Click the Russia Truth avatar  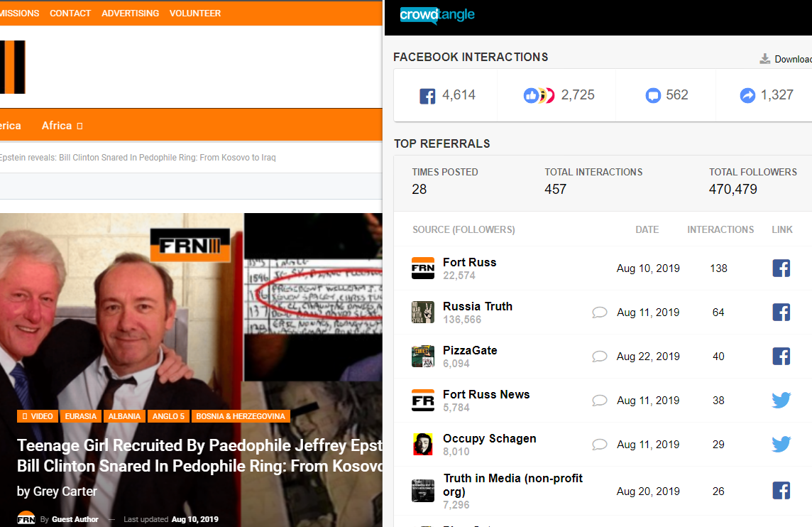[423, 312]
